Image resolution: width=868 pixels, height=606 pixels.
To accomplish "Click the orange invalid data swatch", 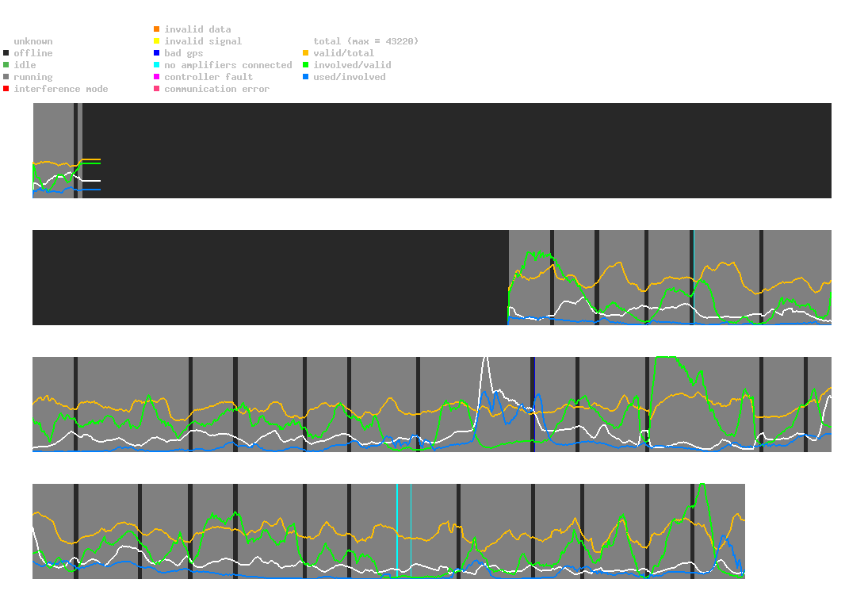I will click(x=157, y=29).
